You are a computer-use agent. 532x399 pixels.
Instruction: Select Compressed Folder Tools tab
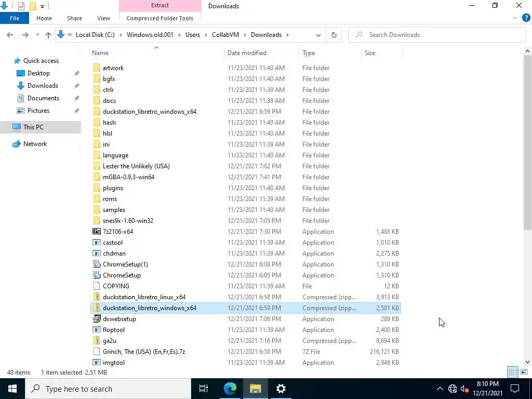click(160, 18)
